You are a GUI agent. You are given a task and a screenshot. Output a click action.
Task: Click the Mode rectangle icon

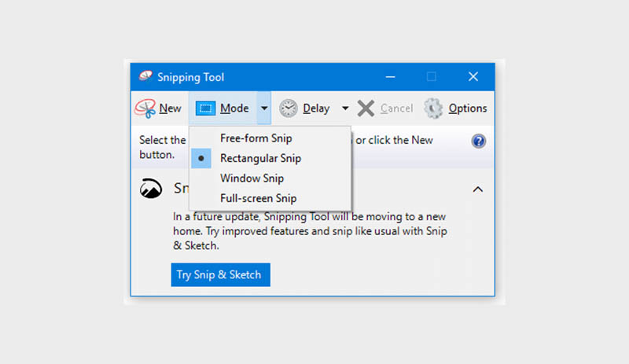point(205,108)
